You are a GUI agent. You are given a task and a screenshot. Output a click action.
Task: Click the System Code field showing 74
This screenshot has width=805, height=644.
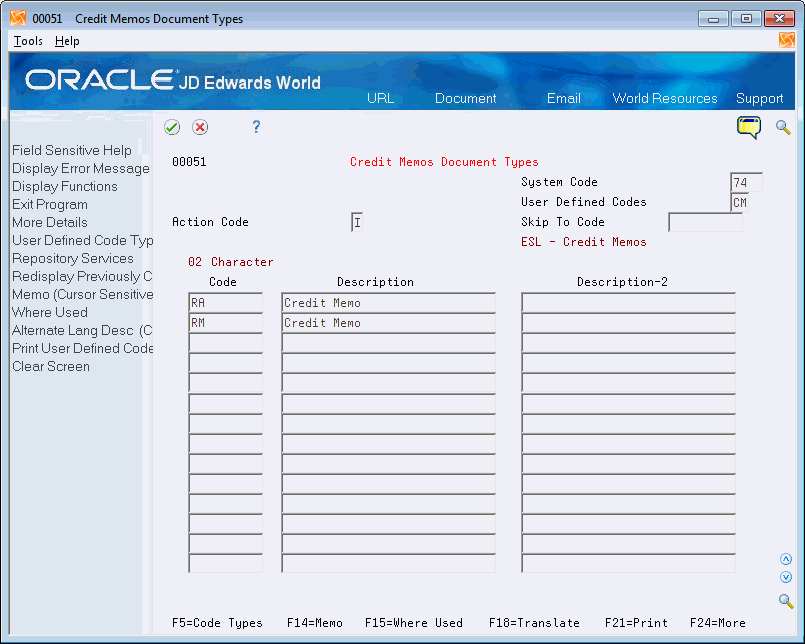tap(746, 182)
